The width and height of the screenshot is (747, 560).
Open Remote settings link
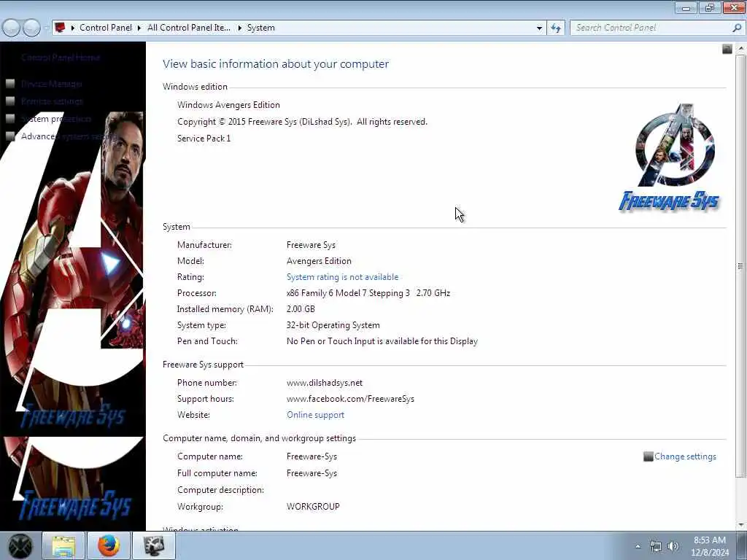point(52,101)
